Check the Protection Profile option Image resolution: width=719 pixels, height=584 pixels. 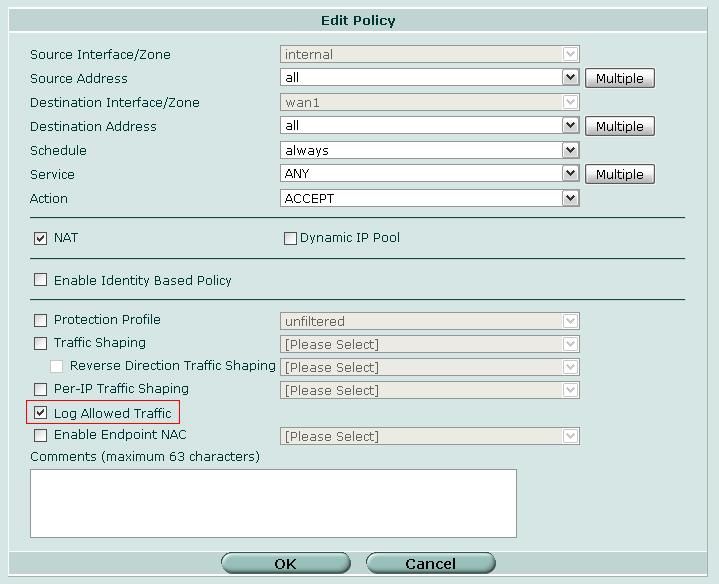40,320
